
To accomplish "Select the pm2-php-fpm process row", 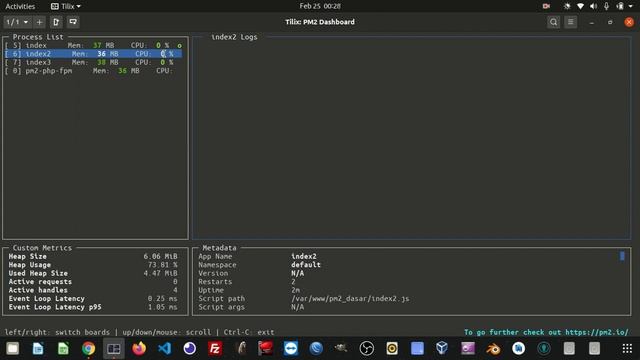I will pos(93,71).
